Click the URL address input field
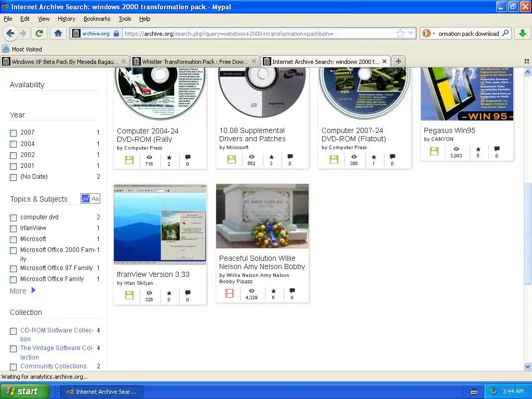Image resolution: width=532 pixels, height=399 pixels. click(259, 34)
